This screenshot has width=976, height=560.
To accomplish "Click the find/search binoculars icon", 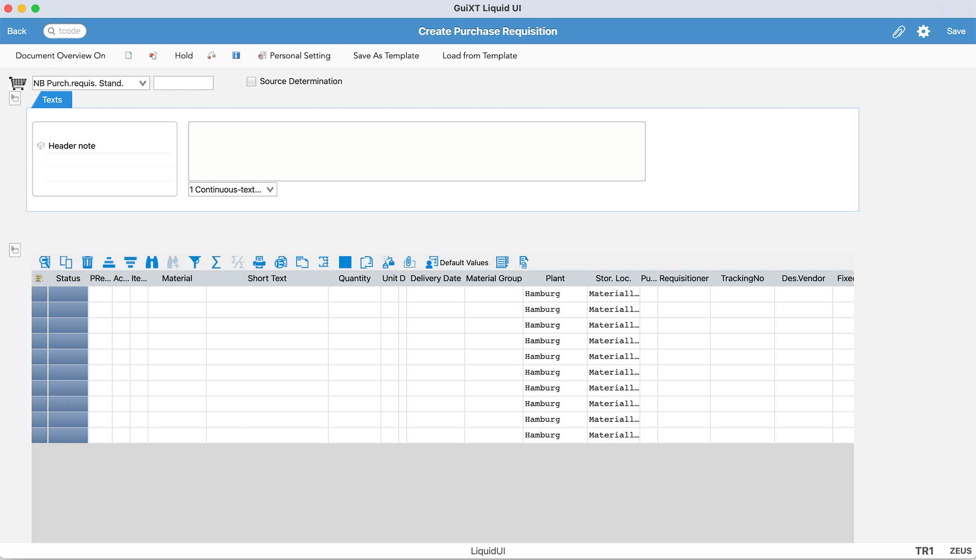I will coord(151,262).
